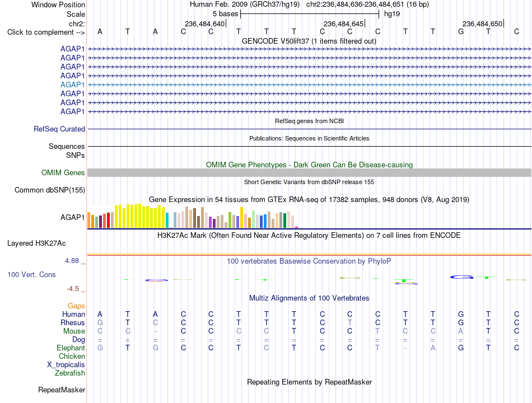Click the 236,484,645 position in the ruler
The height and width of the screenshot is (403, 532).
[343, 24]
